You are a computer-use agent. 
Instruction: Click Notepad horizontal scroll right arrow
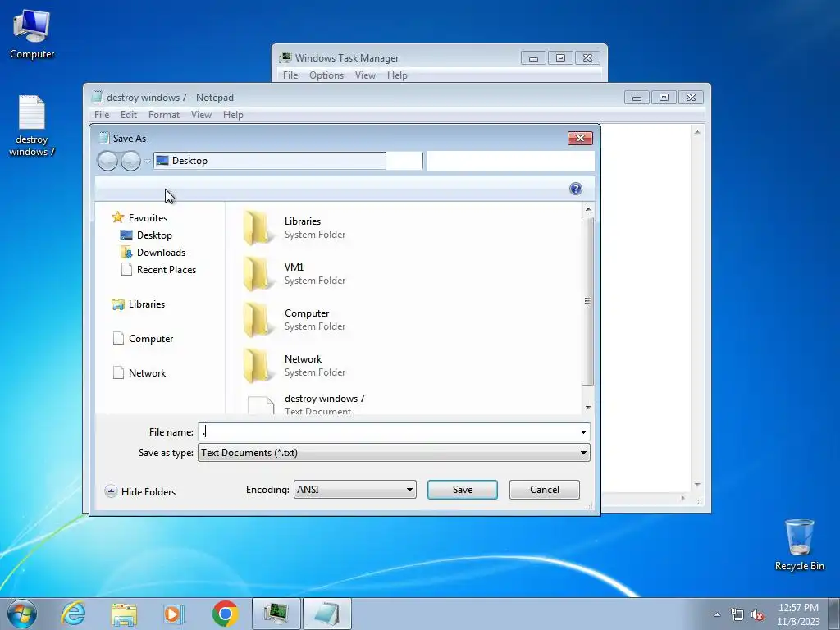click(x=682, y=498)
